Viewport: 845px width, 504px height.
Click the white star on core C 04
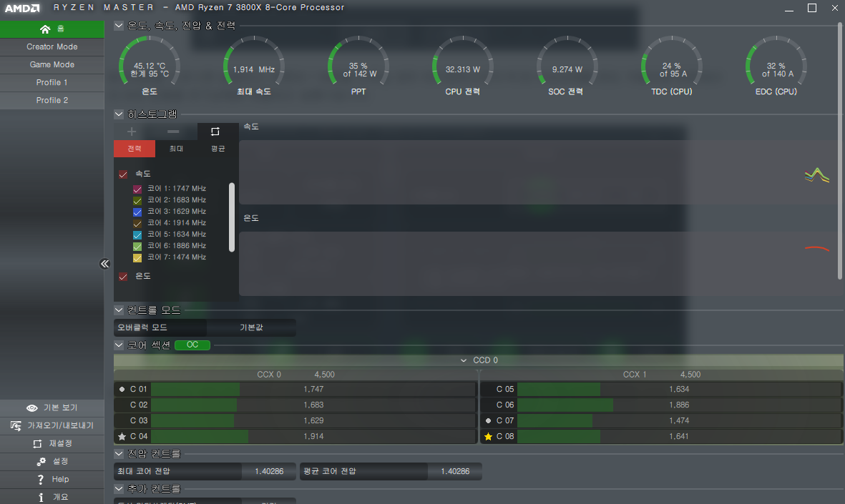tap(122, 436)
